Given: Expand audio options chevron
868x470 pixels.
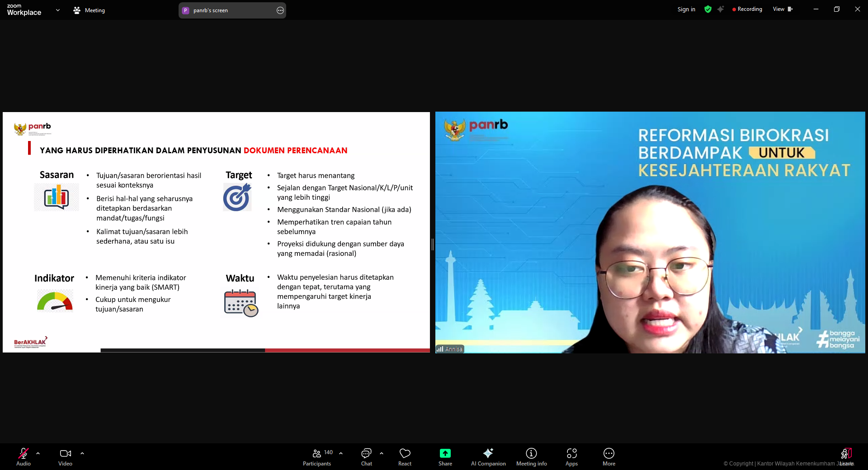Looking at the screenshot, I should 38,453.
